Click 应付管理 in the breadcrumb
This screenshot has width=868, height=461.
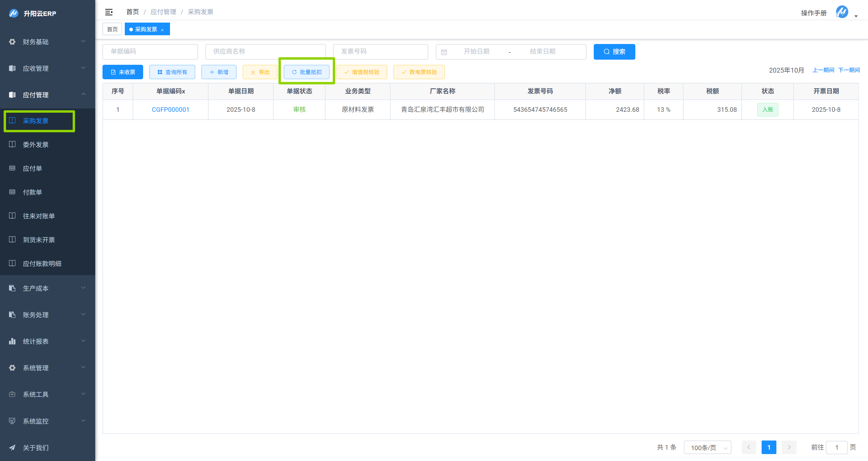[163, 12]
